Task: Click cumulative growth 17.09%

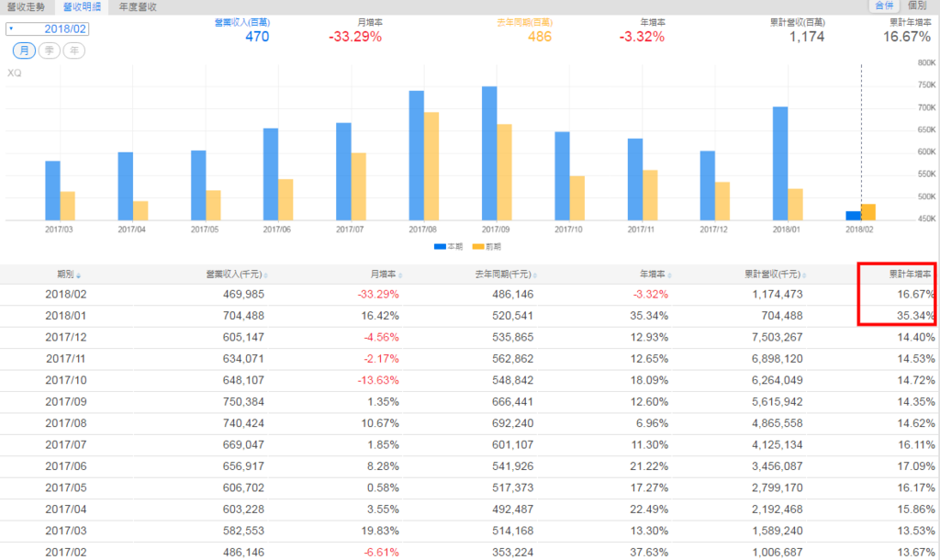Action: click(916, 466)
